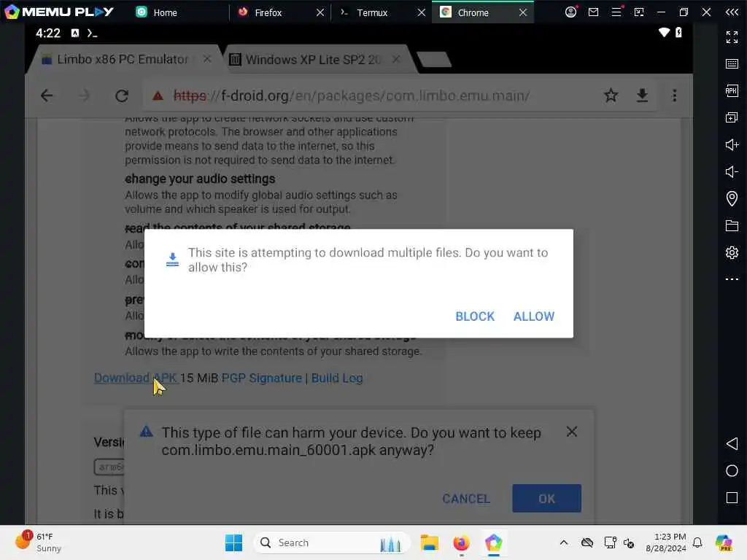Switch to MEmu Termux tab
Image resolution: width=747 pixels, height=560 pixels.
point(372,12)
